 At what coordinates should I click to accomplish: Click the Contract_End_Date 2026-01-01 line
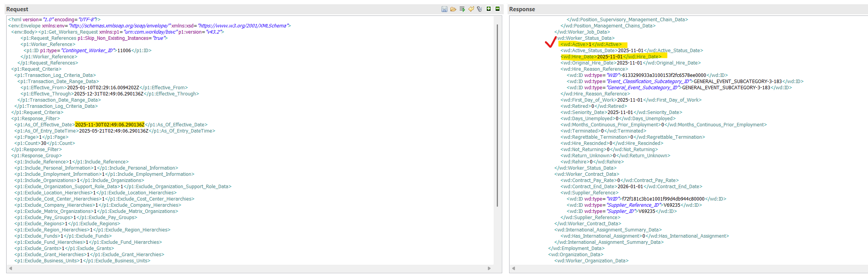pos(631,186)
